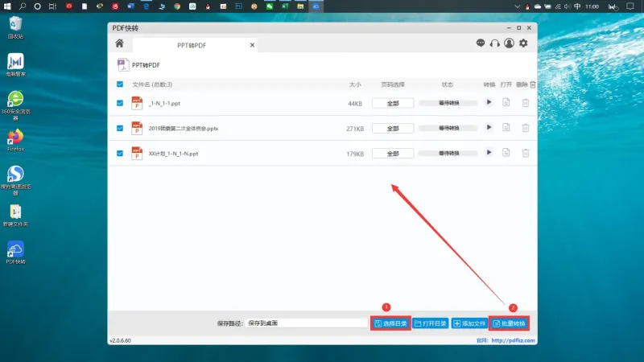Open File Explorer from the taskbar

tap(300, 6)
